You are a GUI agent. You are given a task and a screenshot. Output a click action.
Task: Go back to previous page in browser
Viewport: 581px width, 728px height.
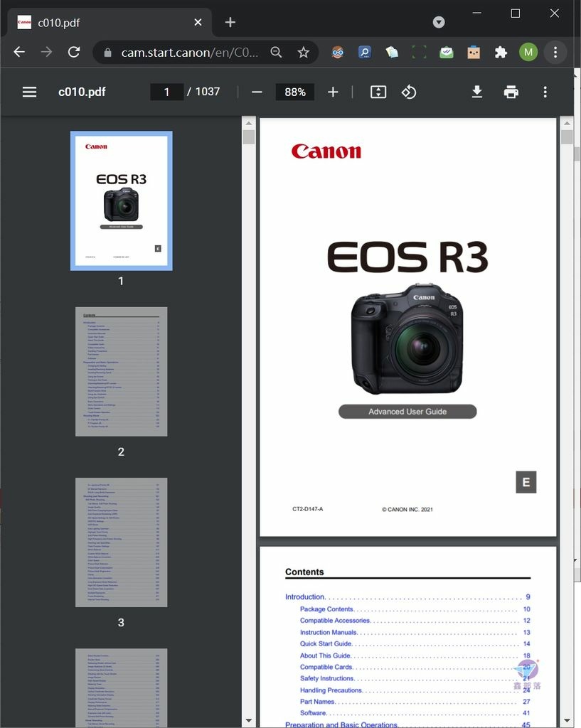coord(19,52)
